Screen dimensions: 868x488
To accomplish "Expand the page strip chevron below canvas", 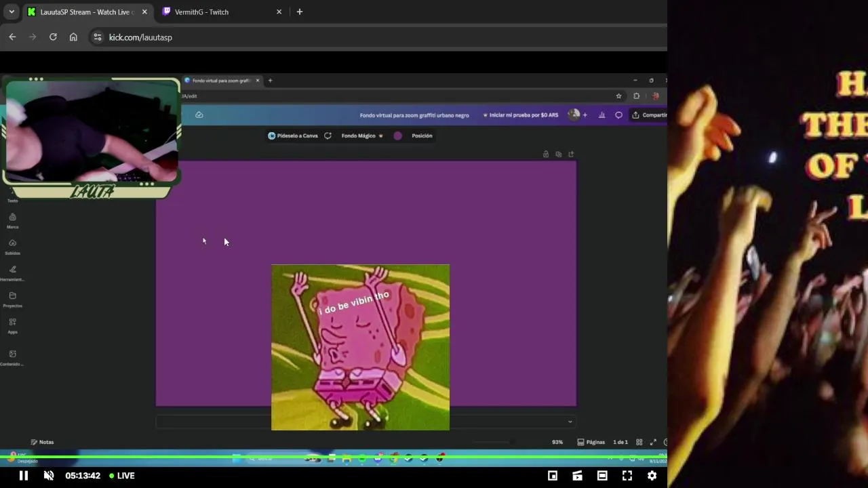I will coord(570,422).
